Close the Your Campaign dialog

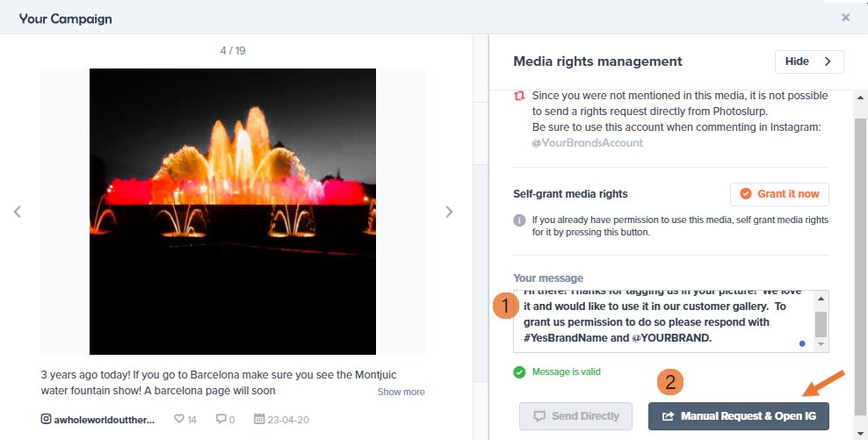pyautogui.click(x=845, y=18)
